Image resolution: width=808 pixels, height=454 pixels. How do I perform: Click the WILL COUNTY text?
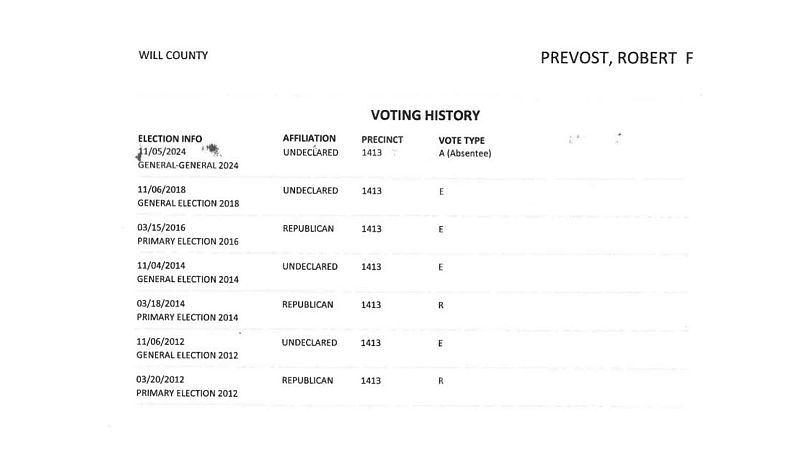coord(173,56)
